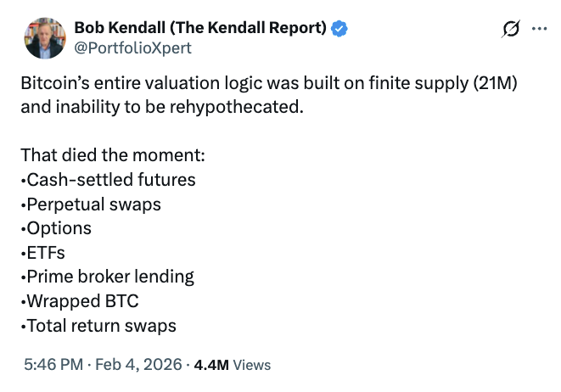
Task: Click the blue verified checkmark badge
Action: [339, 29]
